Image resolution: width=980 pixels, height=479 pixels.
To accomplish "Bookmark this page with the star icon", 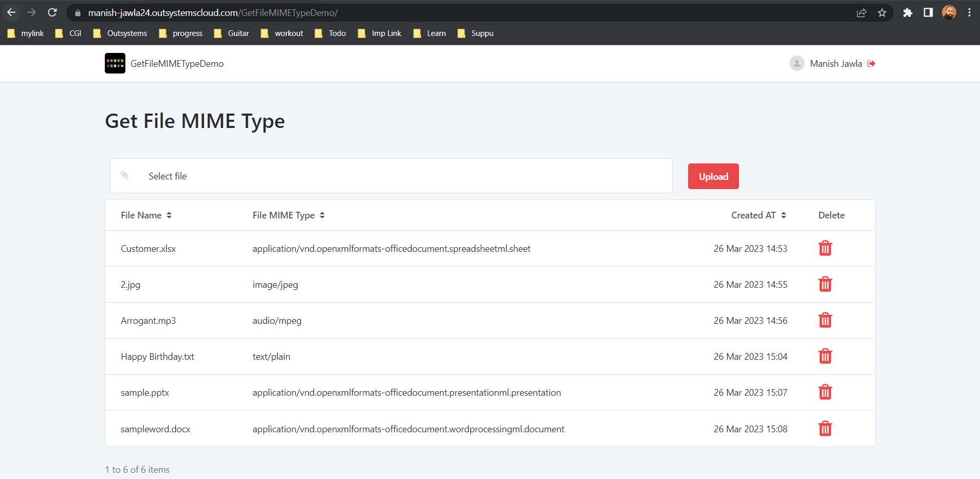I will [882, 13].
